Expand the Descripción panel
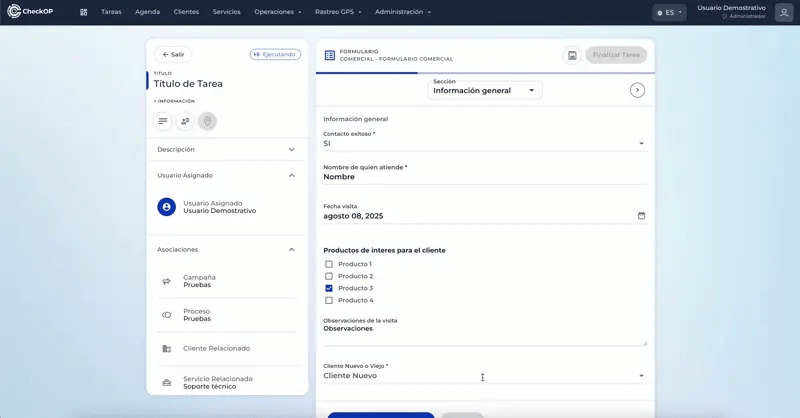Image resolution: width=800 pixels, height=418 pixels. coord(227,150)
